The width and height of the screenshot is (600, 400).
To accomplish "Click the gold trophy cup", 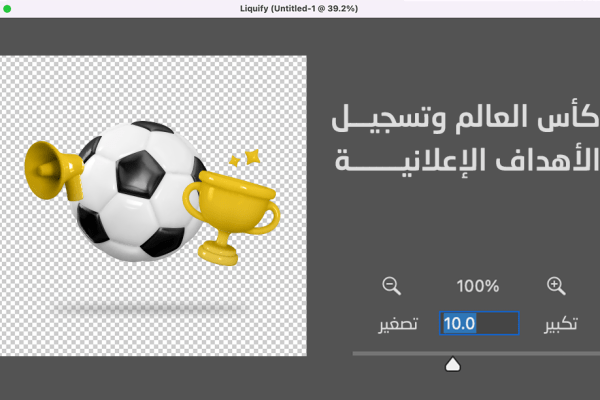I will click(x=232, y=216).
